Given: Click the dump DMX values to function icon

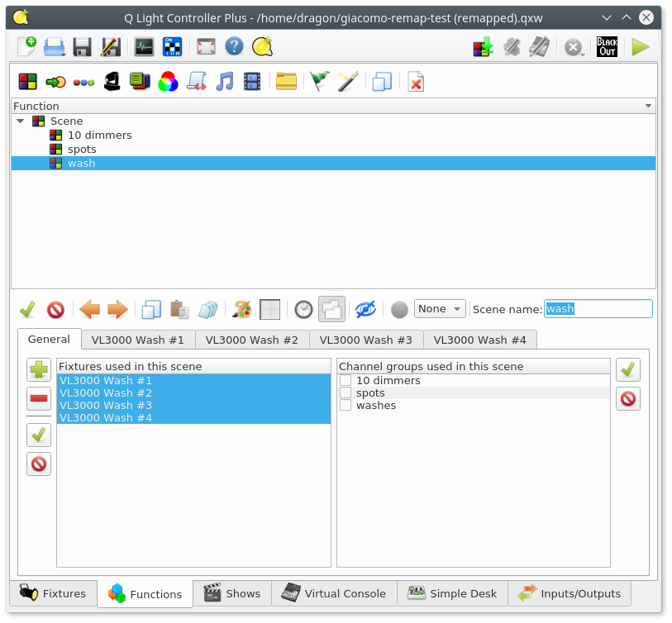Looking at the screenshot, I should pyautogui.click(x=484, y=47).
